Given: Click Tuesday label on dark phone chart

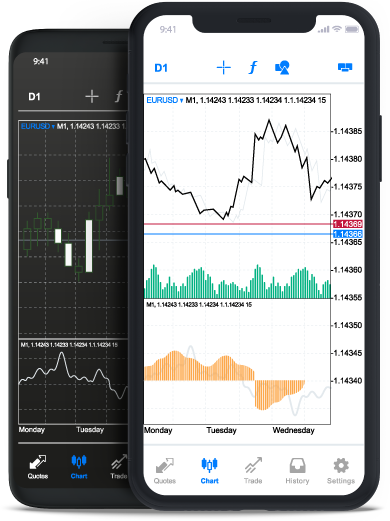Looking at the screenshot, I should coord(90,429).
